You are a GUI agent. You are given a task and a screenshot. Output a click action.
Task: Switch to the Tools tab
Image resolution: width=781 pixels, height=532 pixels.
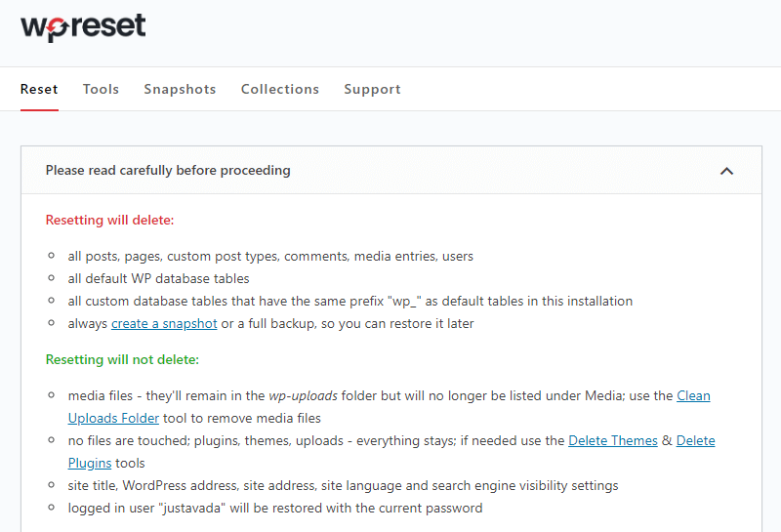101,89
